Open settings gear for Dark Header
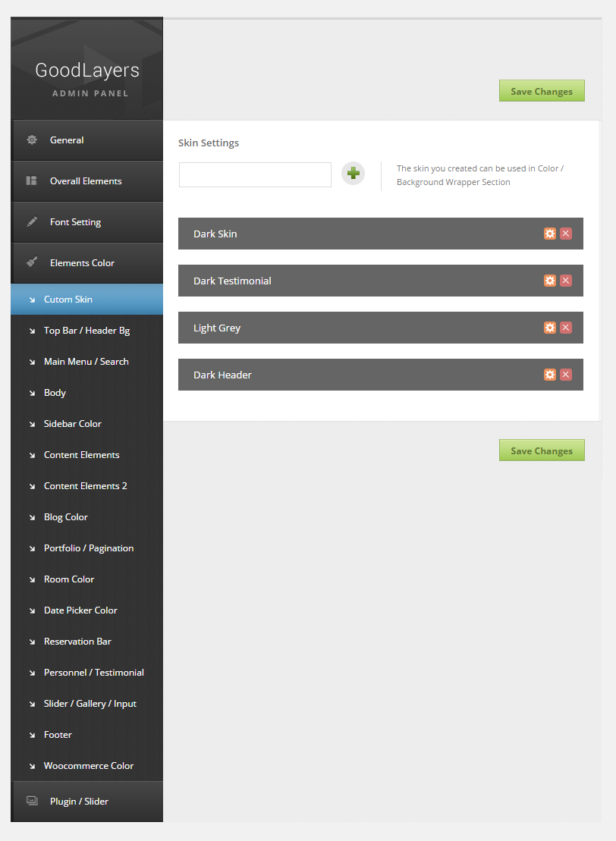Image resolution: width=616 pixels, height=841 pixels. 550,375
